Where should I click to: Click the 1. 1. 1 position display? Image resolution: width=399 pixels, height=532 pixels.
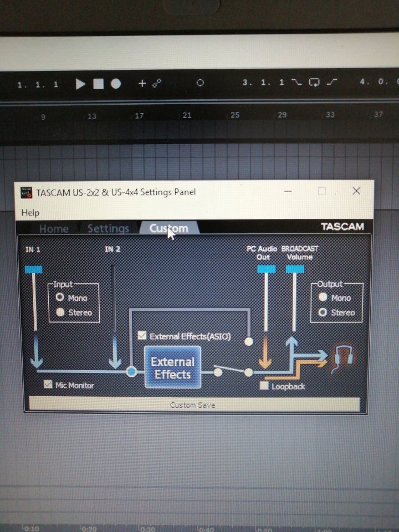point(38,84)
